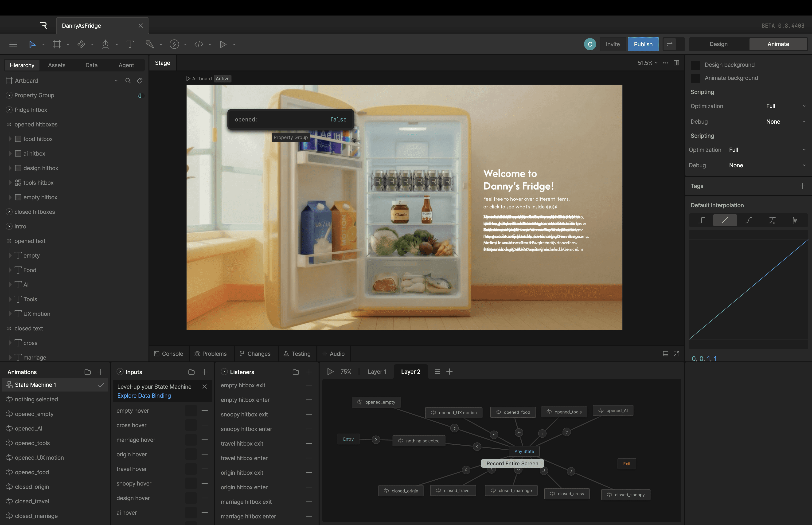Click the Publish button
The width and height of the screenshot is (812, 525).
point(643,44)
